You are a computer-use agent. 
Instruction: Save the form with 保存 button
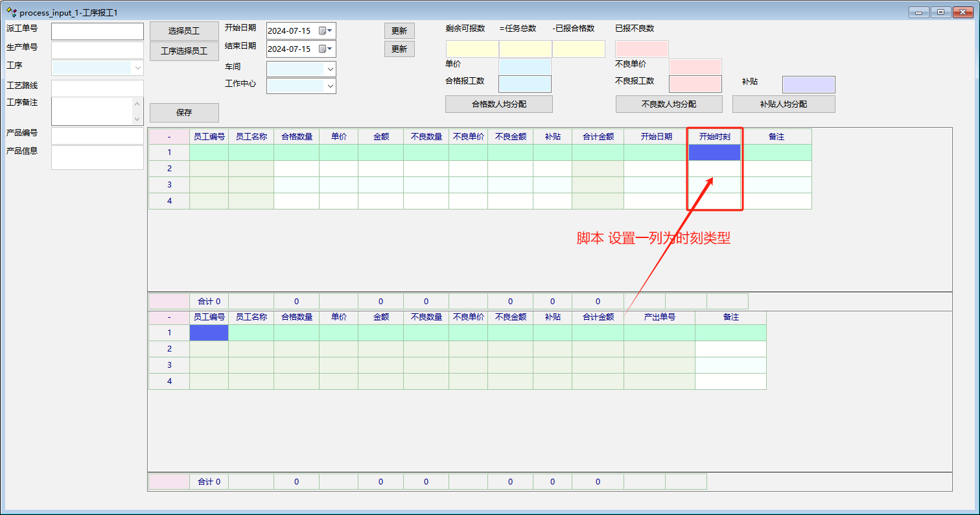184,112
